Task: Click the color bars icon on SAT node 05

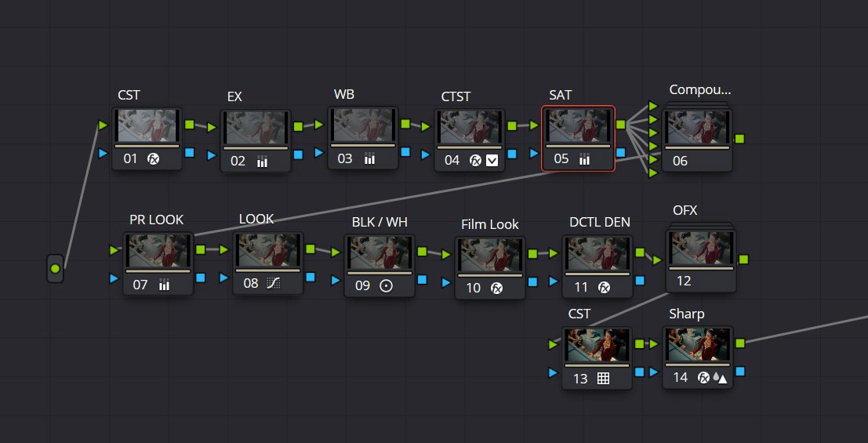Action: pos(585,159)
